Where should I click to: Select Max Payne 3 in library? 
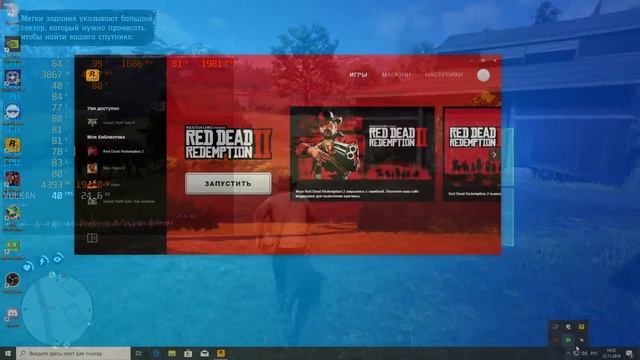(107, 168)
